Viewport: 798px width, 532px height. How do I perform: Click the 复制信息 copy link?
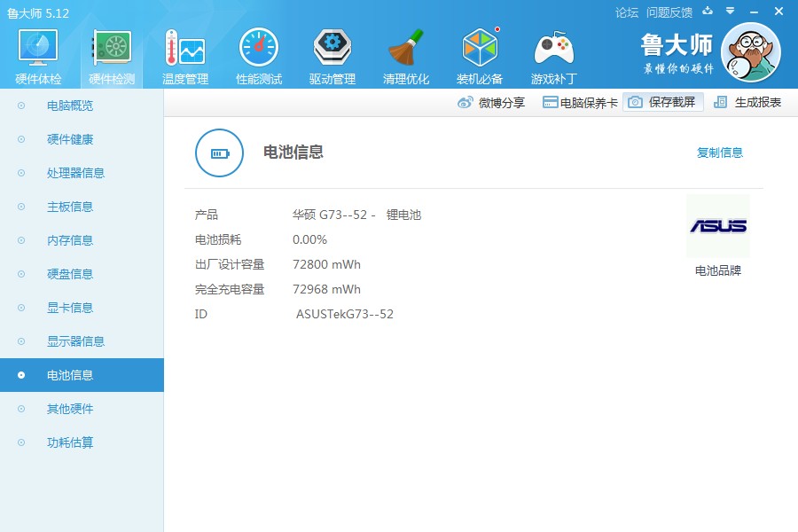[719, 153]
